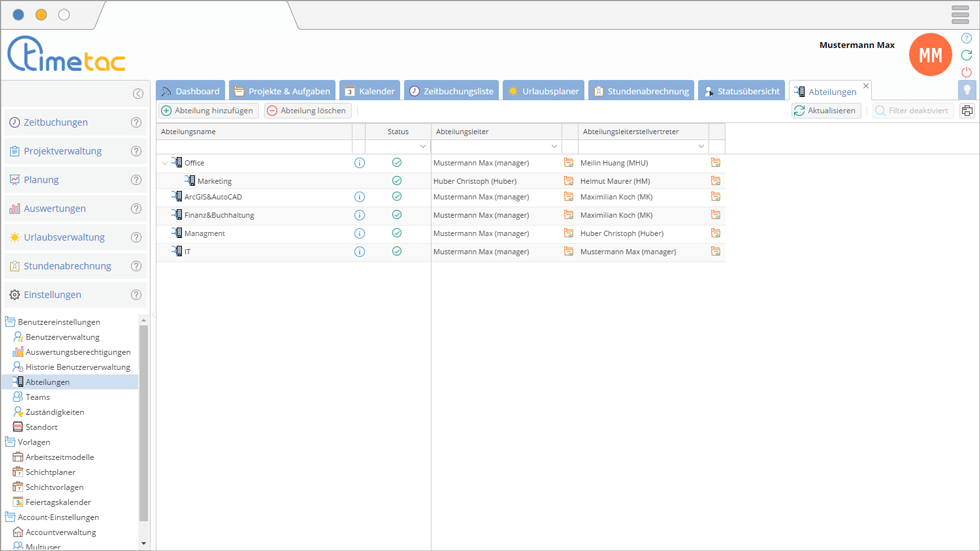The image size is (980, 551).
Task: Open the Abteilungsleiter filter dropdown
Action: (554, 147)
